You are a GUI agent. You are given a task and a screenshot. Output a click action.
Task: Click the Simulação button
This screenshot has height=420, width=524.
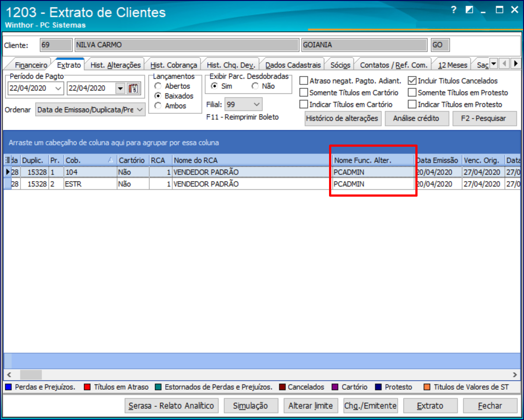pos(251,406)
